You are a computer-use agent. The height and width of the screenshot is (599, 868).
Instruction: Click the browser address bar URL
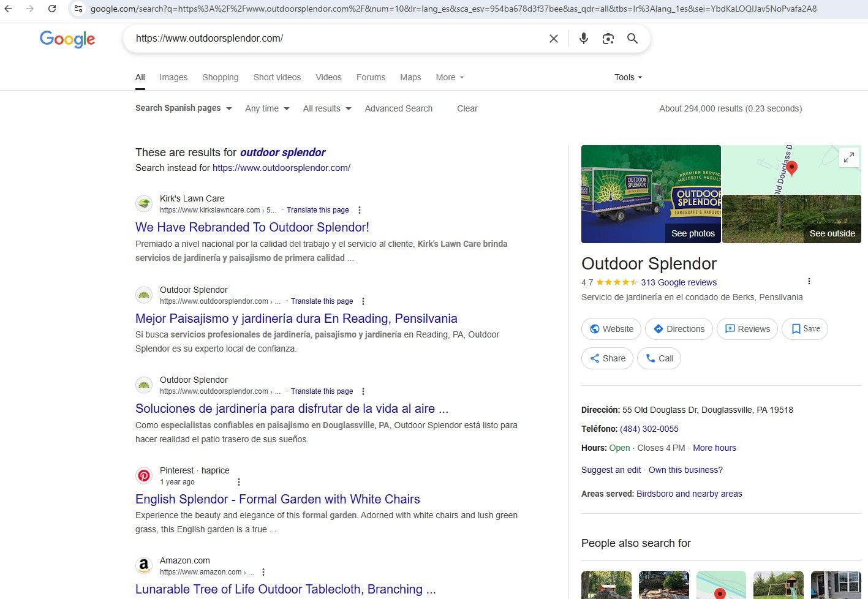click(453, 9)
